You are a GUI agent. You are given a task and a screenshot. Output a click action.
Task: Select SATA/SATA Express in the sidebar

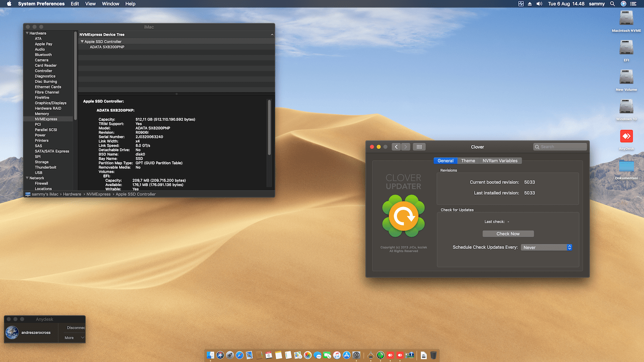[x=52, y=151]
